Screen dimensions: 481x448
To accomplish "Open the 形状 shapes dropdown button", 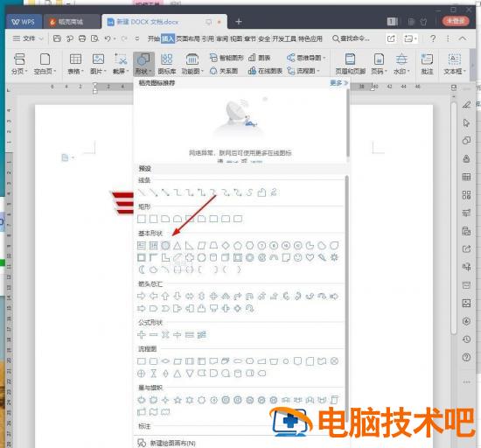I will tap(143, 64).
